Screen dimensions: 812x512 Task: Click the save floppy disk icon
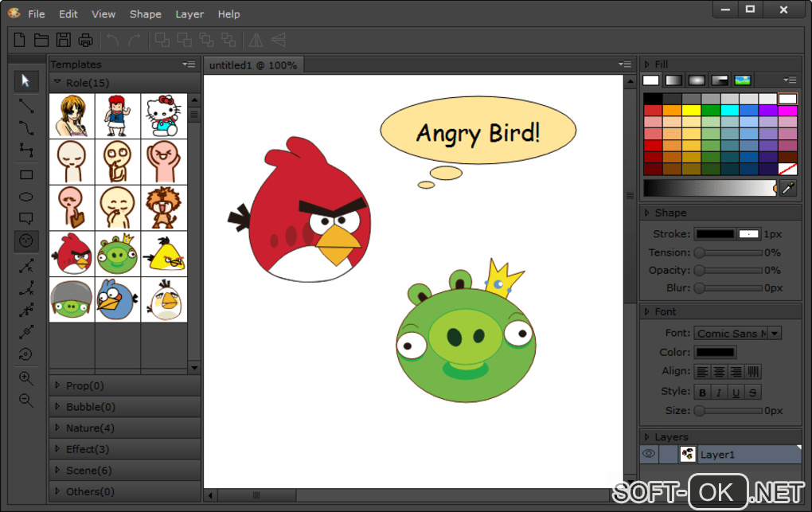click(64, 40)
